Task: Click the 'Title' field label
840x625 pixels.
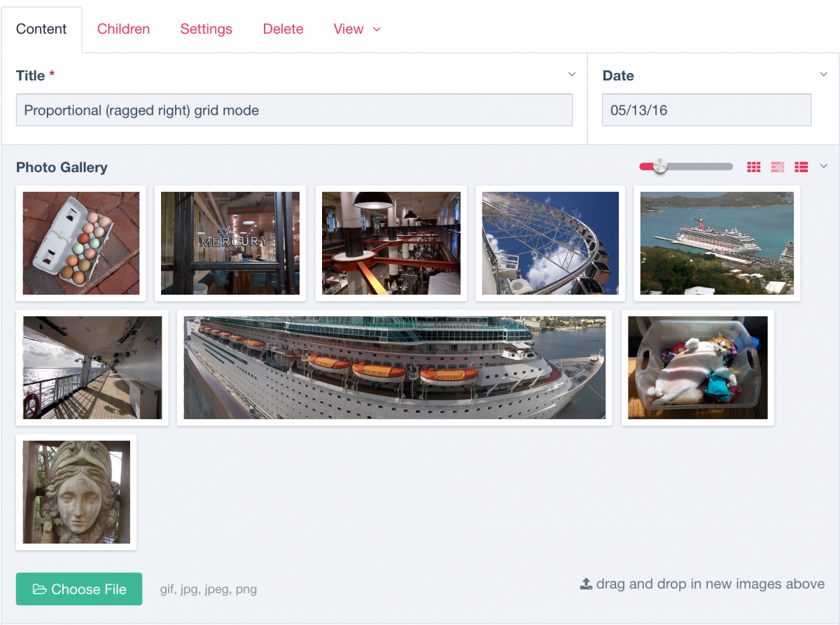Action: pyautogui.click(x=31, y=76)
